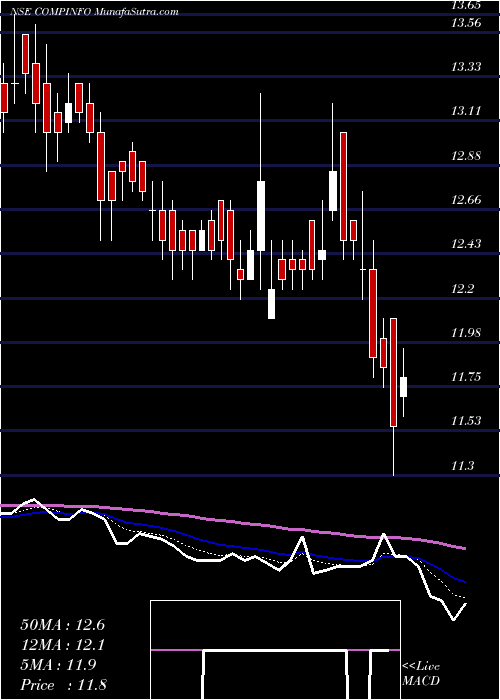Click the 11.75 price axis label
Screen dimensions: 500x700
point(467,377)
